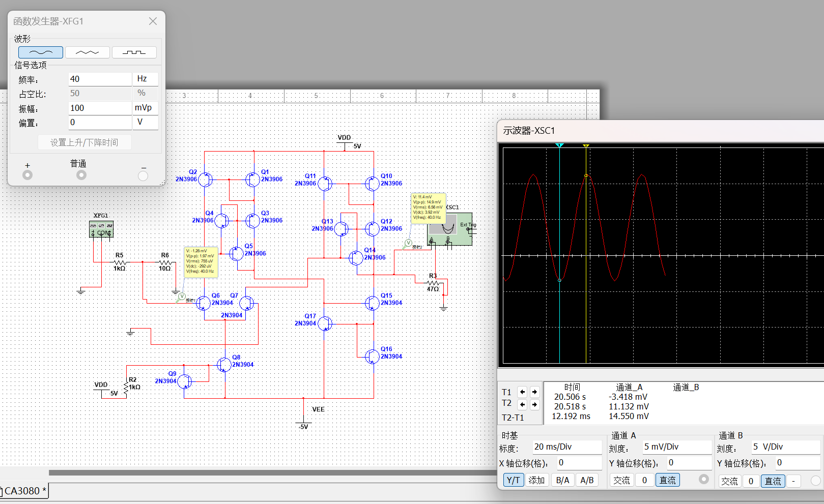The height and width of the screenshot is (504, 824).
Task: Select the XFG1 function generator component
Action: pyautogui.click(x=101, y=229)
